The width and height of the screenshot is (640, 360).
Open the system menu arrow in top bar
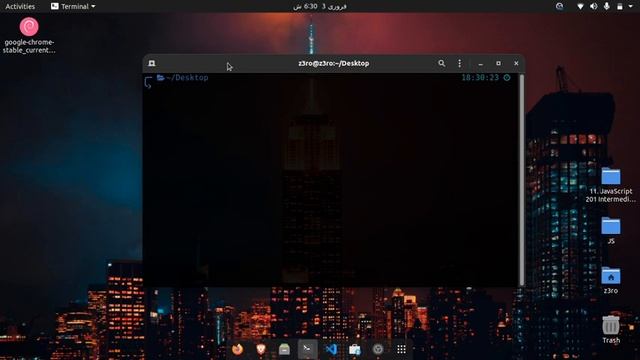click(632, 7)
